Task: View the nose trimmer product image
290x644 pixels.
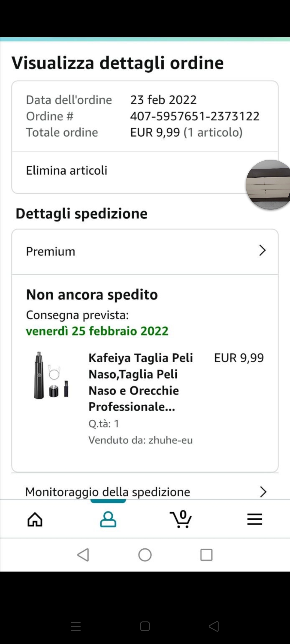Action: pos(51,375)
